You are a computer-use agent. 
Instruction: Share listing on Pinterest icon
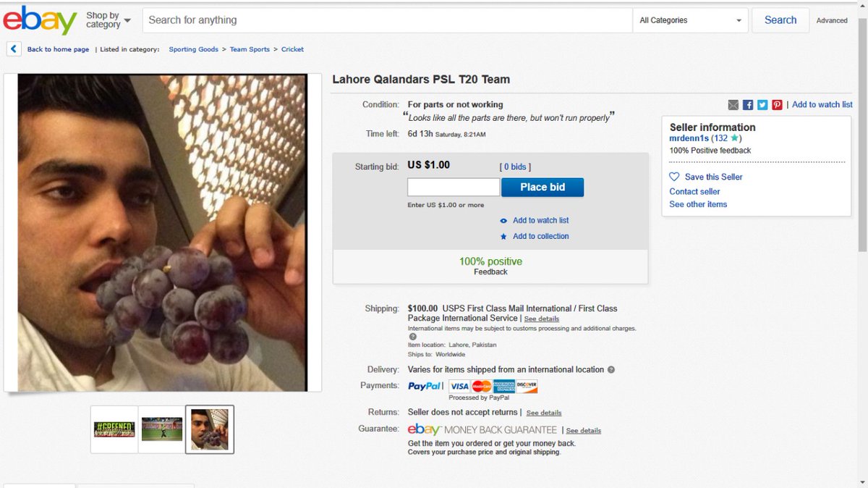coord(777,105)
